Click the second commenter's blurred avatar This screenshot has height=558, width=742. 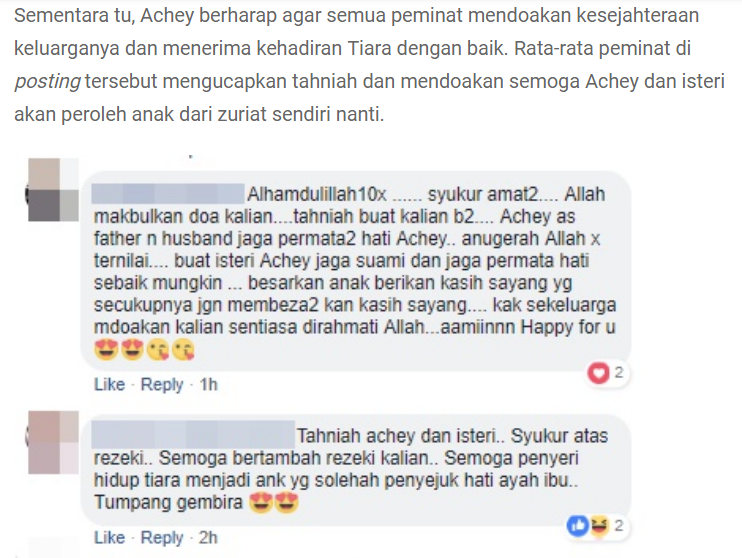53,443
